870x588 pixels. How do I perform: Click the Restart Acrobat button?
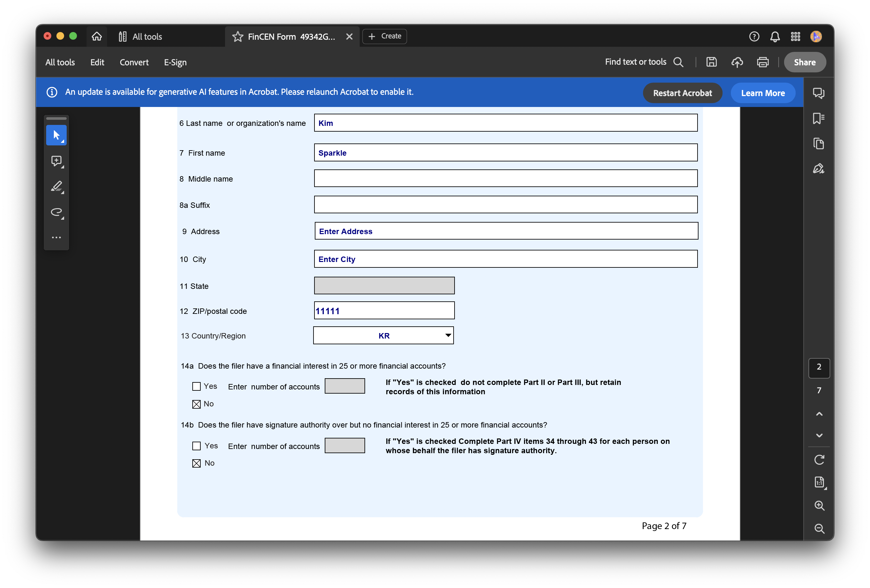click(682, 93)
